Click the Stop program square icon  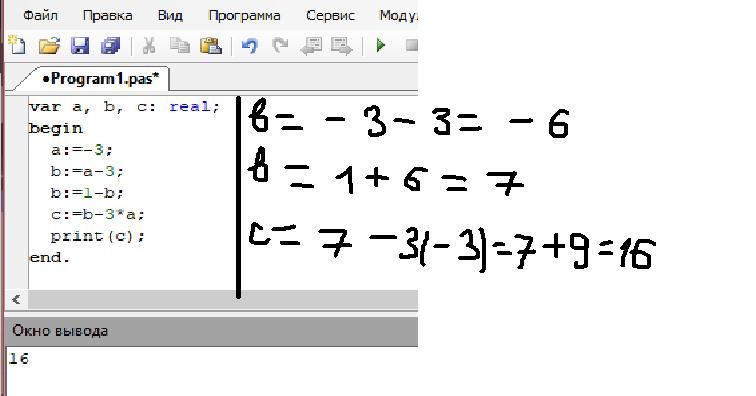click(x=411, y=45)
